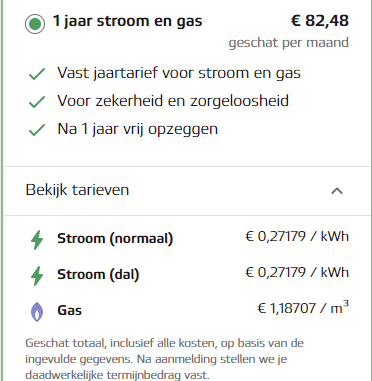Click the 'Gas' tariff label
Screen dimensions: 372x381
69,310
